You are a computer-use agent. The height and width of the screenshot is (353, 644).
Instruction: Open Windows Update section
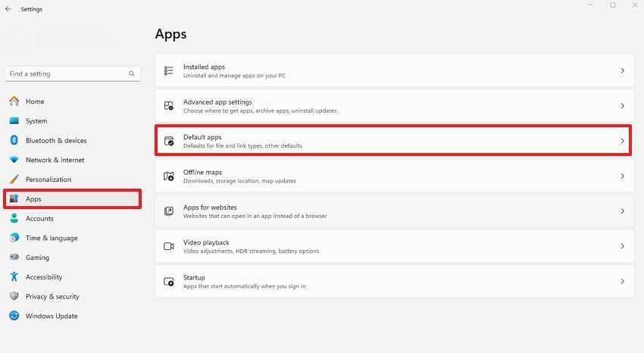coord(72,316)
